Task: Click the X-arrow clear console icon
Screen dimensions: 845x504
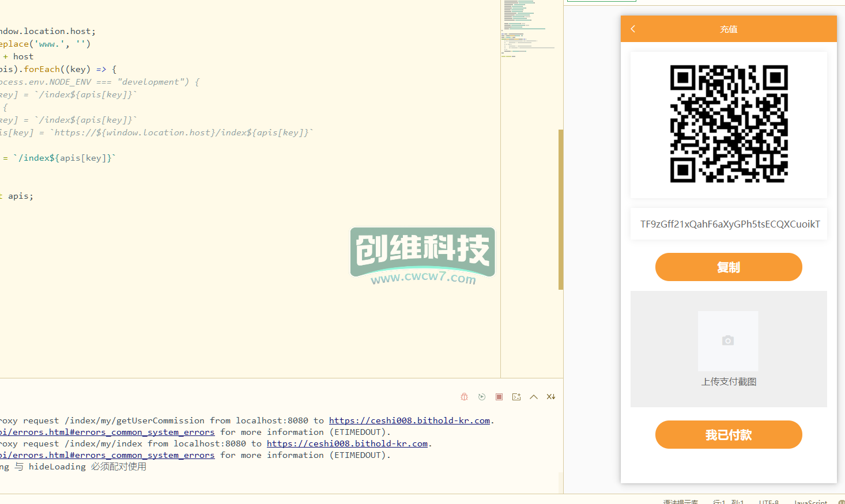Action: click(551, 397)
